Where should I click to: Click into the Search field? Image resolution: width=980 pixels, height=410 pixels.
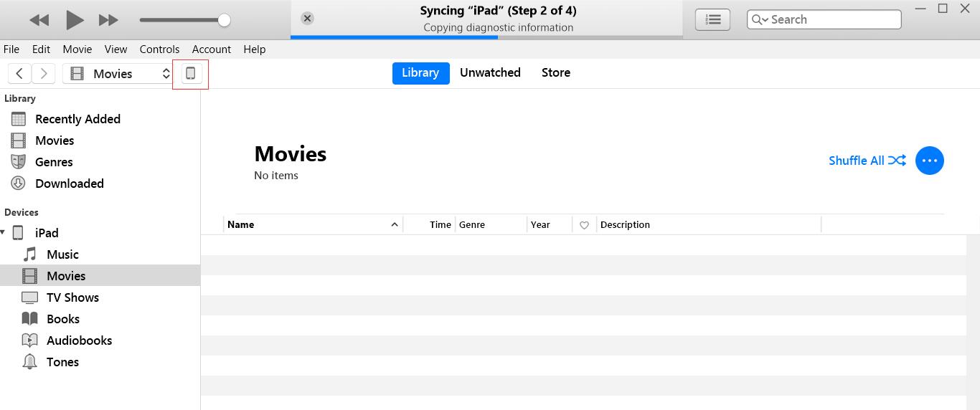832,19
